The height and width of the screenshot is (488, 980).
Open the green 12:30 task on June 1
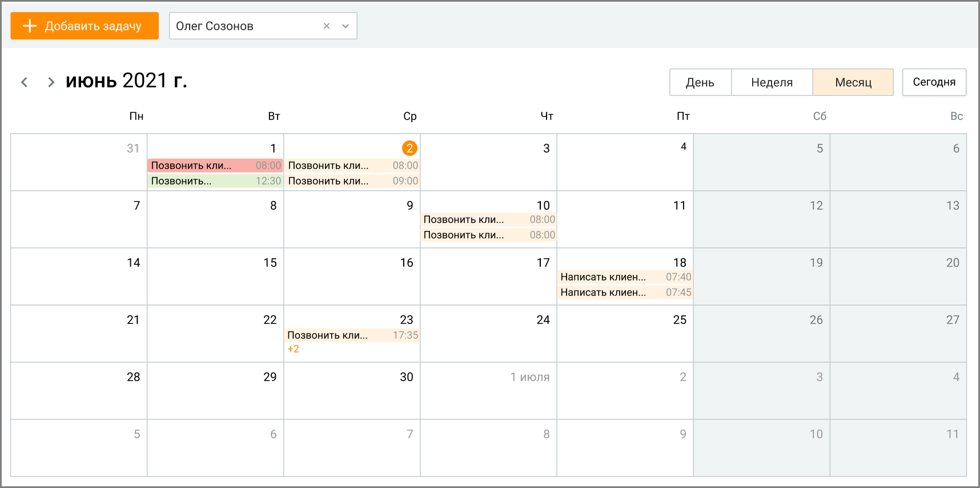215,181
